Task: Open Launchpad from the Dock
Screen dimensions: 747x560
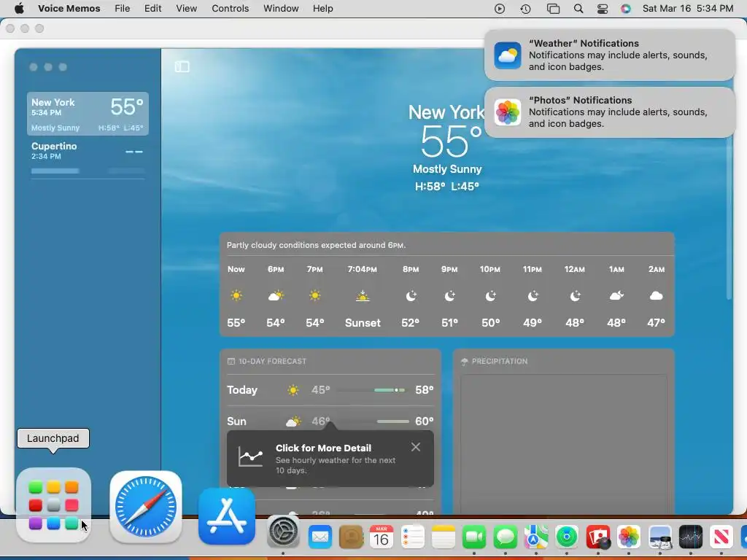Action: (53, 505)
